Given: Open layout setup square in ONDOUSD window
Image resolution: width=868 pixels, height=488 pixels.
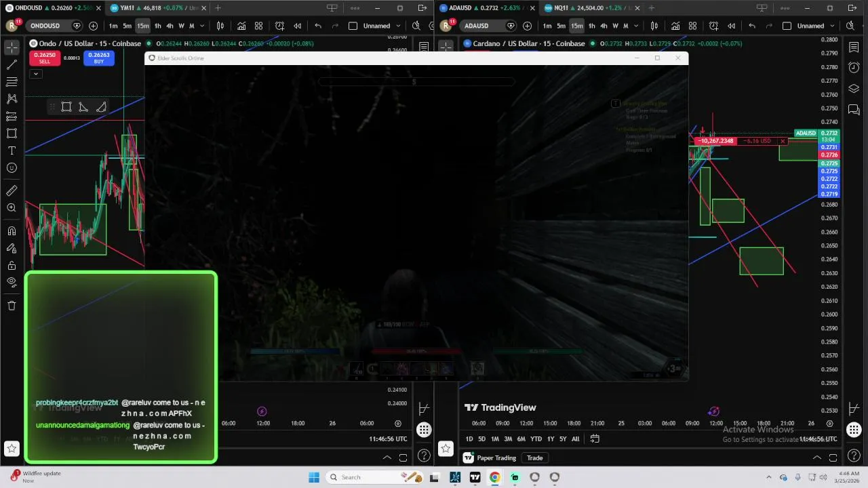Looking at the screenshot, I should (x=353, y=26).
